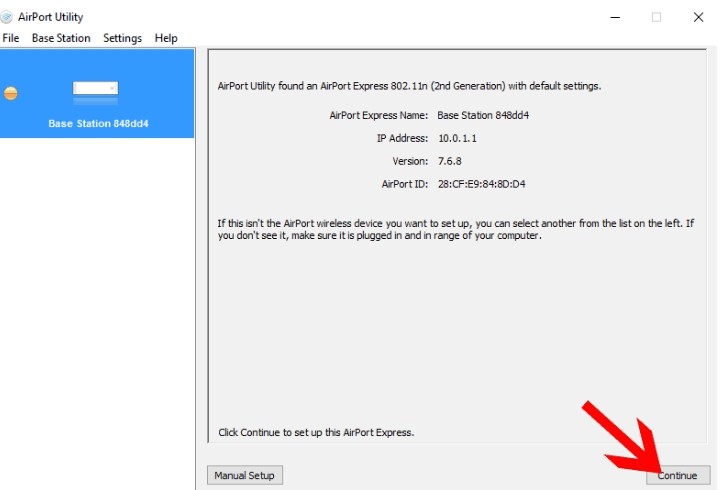Click the 'Version:' label
This screenshot has width=720, height=490.
tap(410, 161)
